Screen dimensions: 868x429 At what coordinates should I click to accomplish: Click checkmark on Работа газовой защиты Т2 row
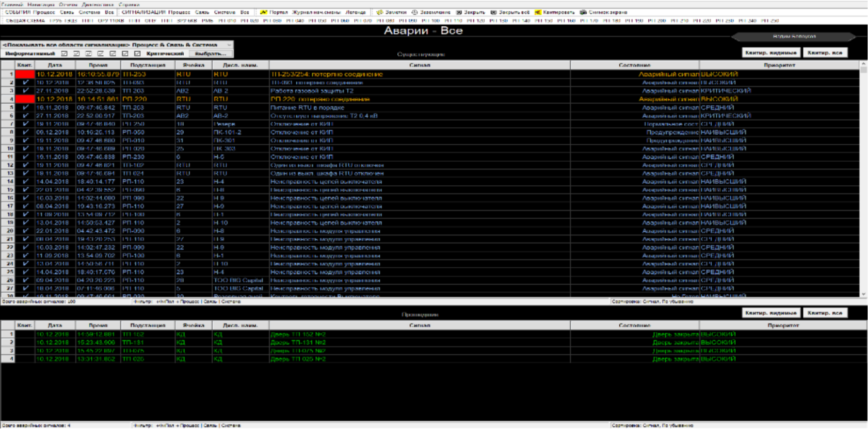(x=25, y=90)
